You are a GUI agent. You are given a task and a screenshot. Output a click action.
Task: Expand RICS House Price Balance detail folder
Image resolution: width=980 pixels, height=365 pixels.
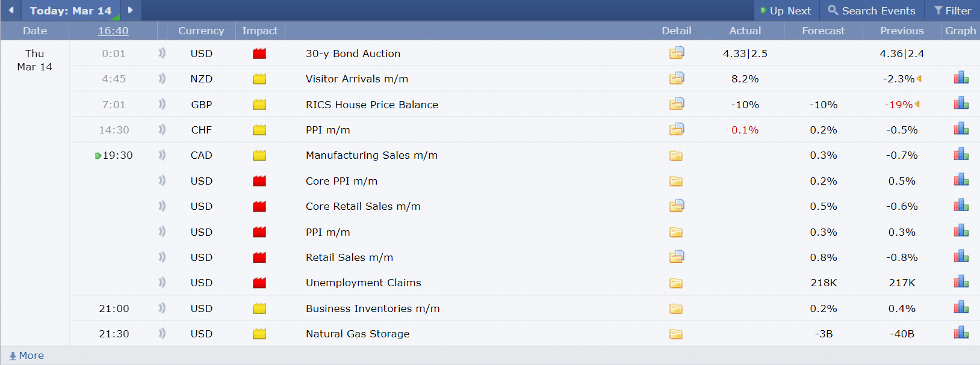[676, 104]
